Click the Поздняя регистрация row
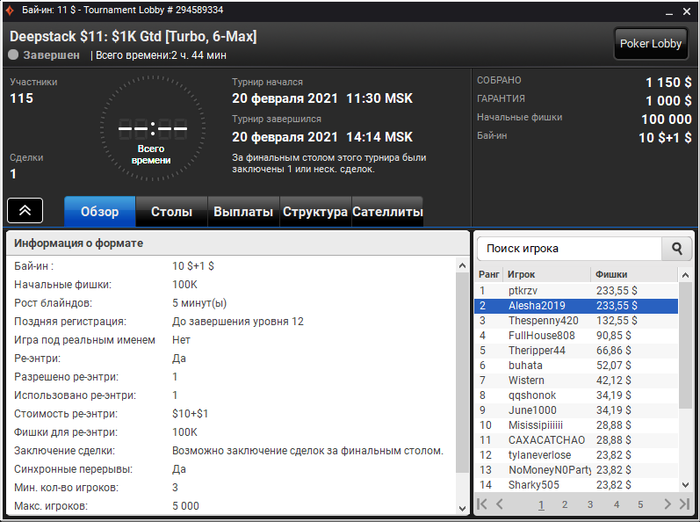This screenshot has width=700, height=522. (231, 322)
